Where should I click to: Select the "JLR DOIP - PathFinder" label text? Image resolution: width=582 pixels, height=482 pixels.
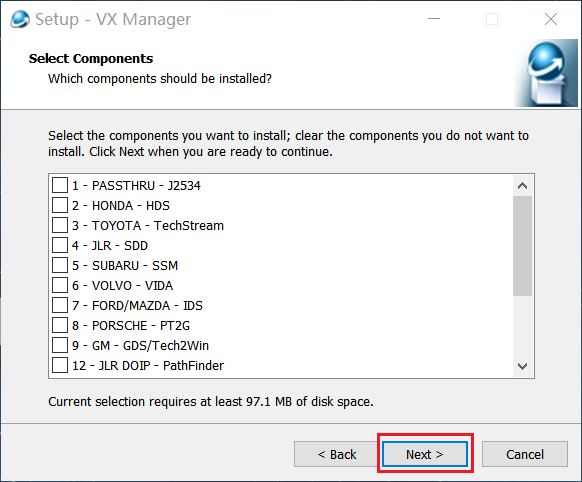[x=161, y=365]
